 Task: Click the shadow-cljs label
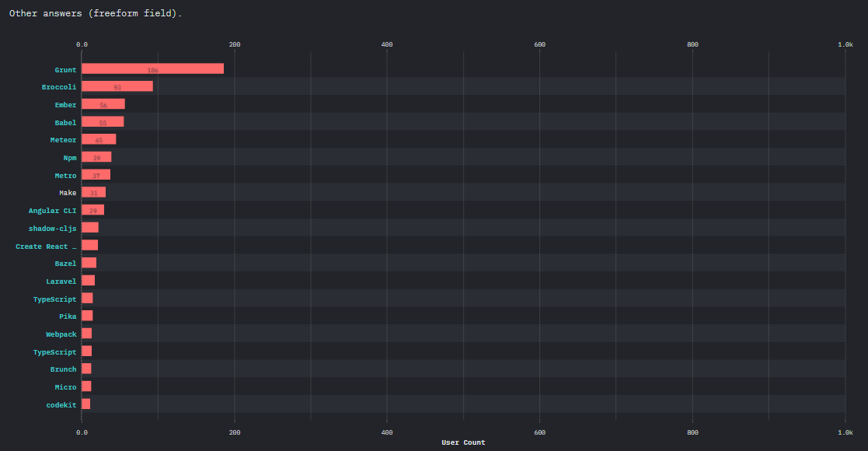pyautogui.click(x=53, y=229)
